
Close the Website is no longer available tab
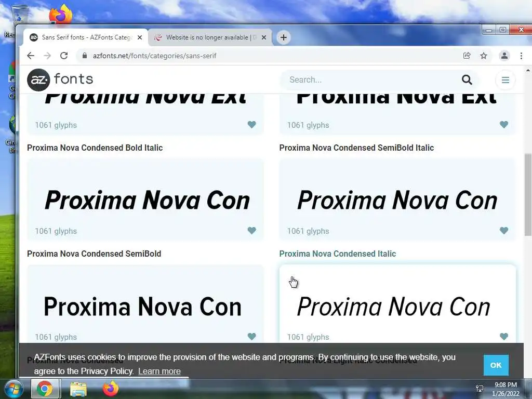[263, 37]
